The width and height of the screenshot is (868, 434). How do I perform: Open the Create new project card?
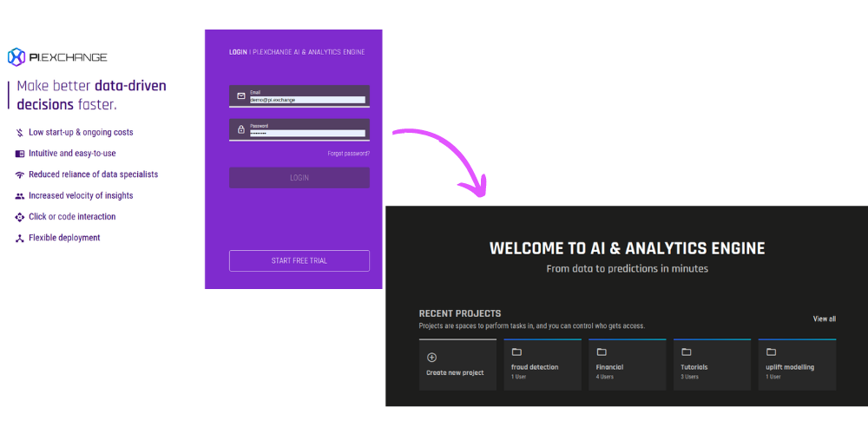(x=457, y=365)
